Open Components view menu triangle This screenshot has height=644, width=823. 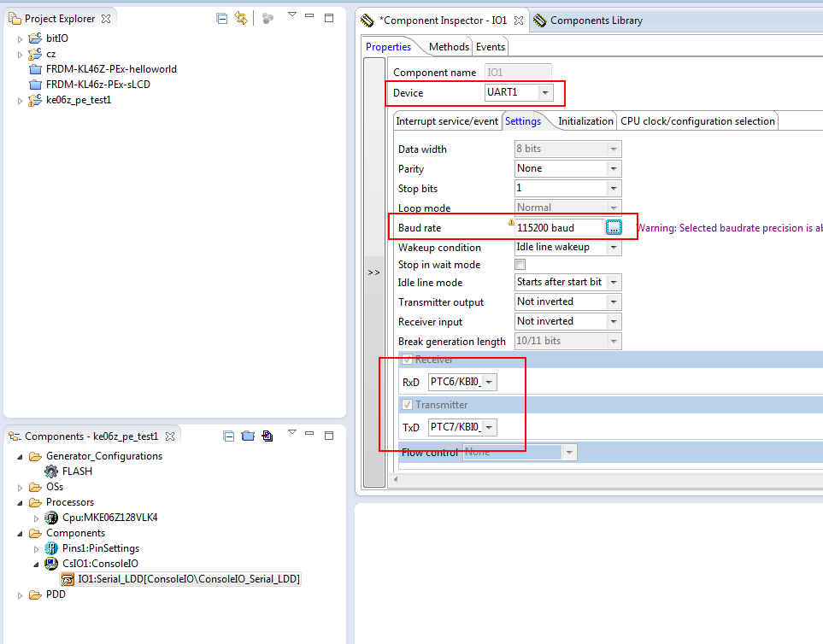tap(292, 432)
